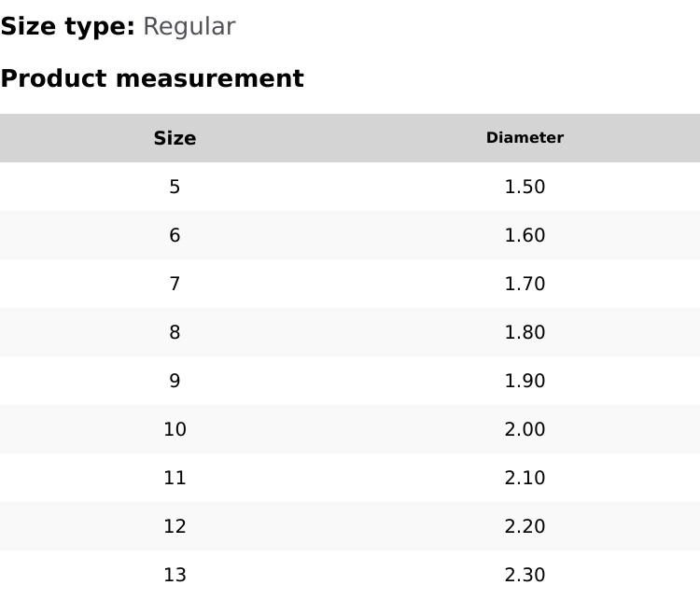Click the Product measurement heading
The width and height of the screenshot is (700, 599).
pos(152,78)
